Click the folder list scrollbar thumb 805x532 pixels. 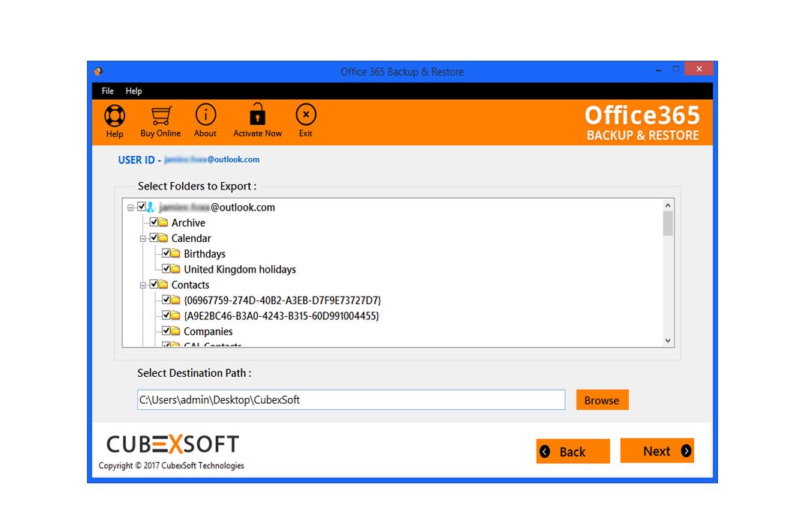click(668, 224)
